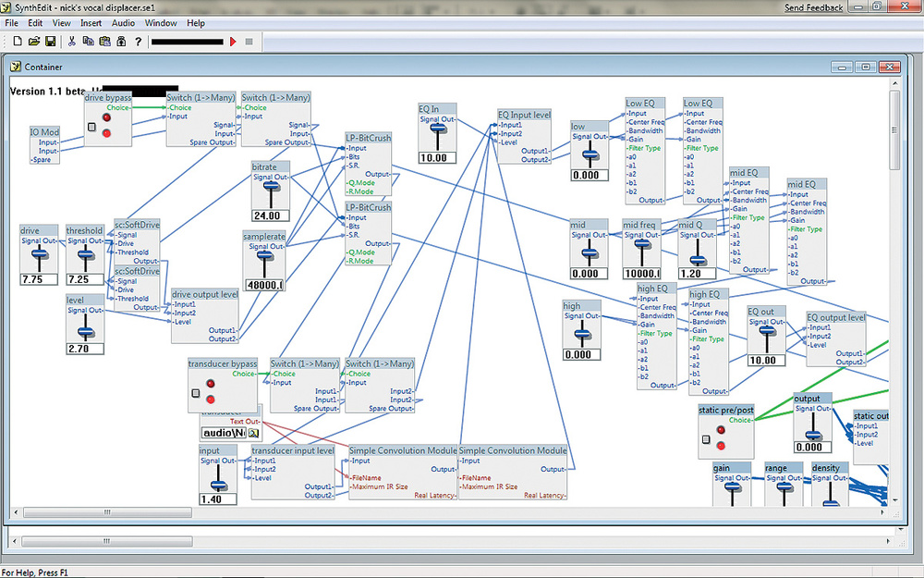Toggle the drive bypass checkbox
This screenshot has width=924, height=578.
tap(91, 127)
